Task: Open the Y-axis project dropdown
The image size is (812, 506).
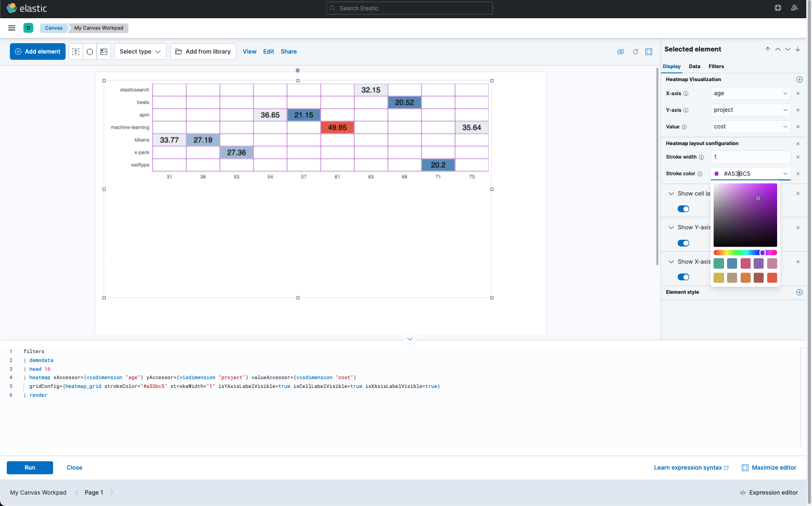Action: [751, 110]
